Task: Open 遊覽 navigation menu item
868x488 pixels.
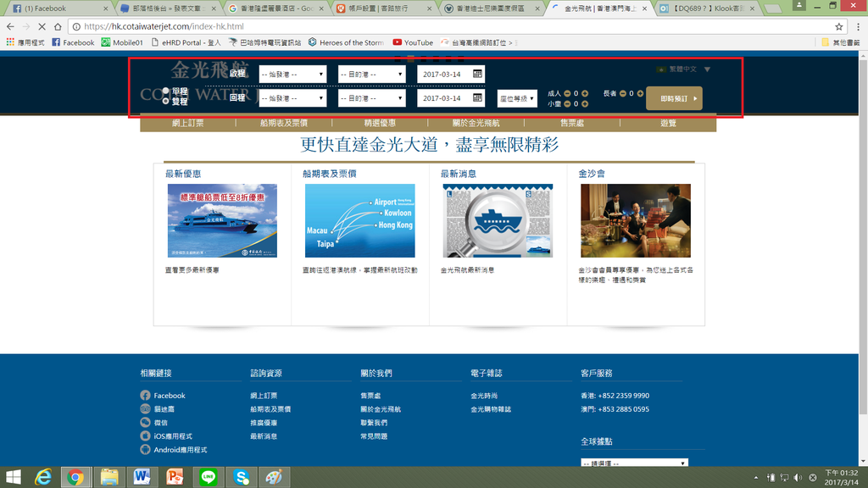Action: click(668, 123)
